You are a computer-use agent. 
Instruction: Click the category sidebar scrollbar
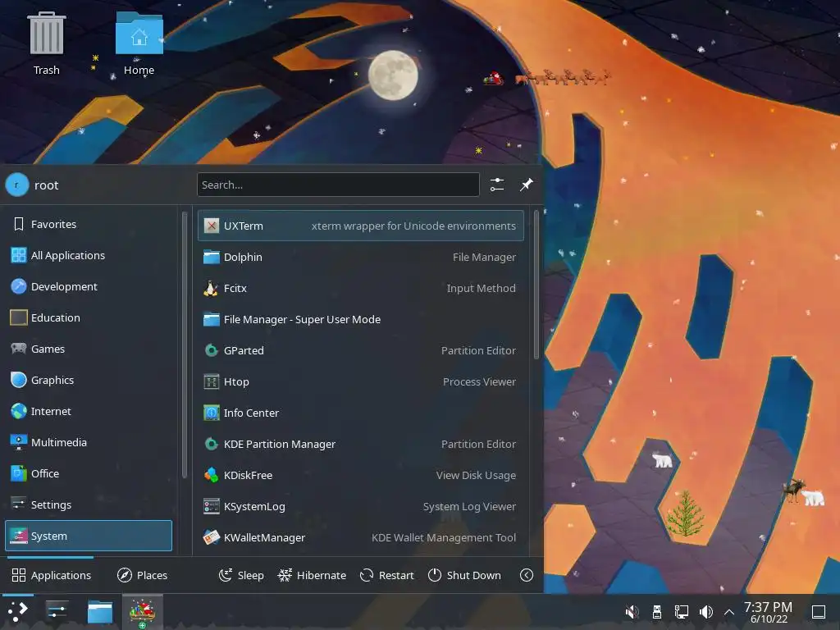185,345
